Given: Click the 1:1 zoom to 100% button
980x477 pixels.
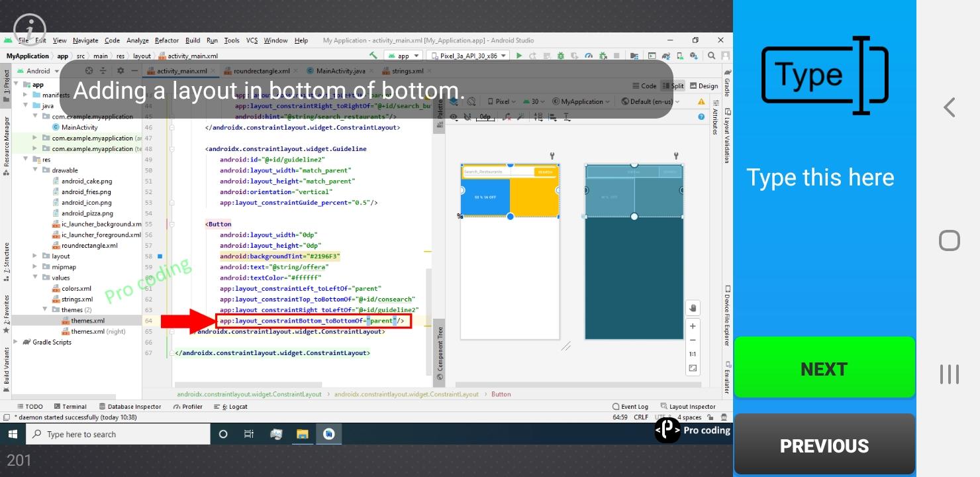Looking at the screenshot, I should (x=693, y=354).
